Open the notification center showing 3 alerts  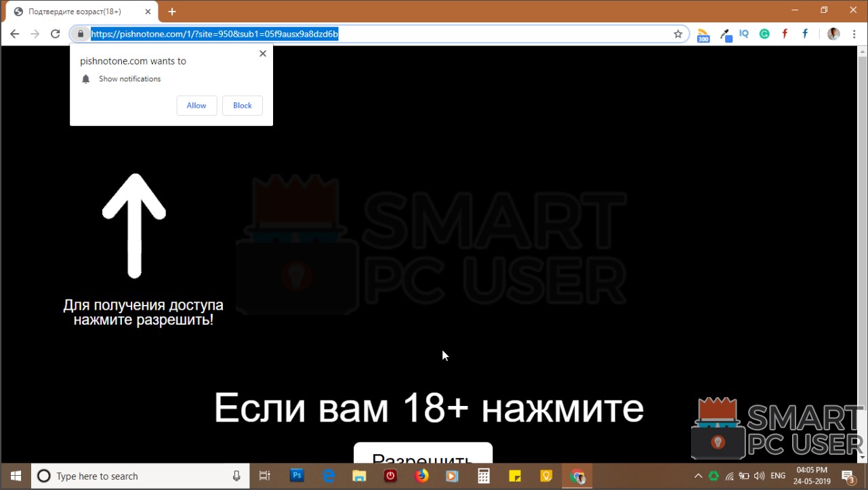pyautogui.click(x=847, y=476)
